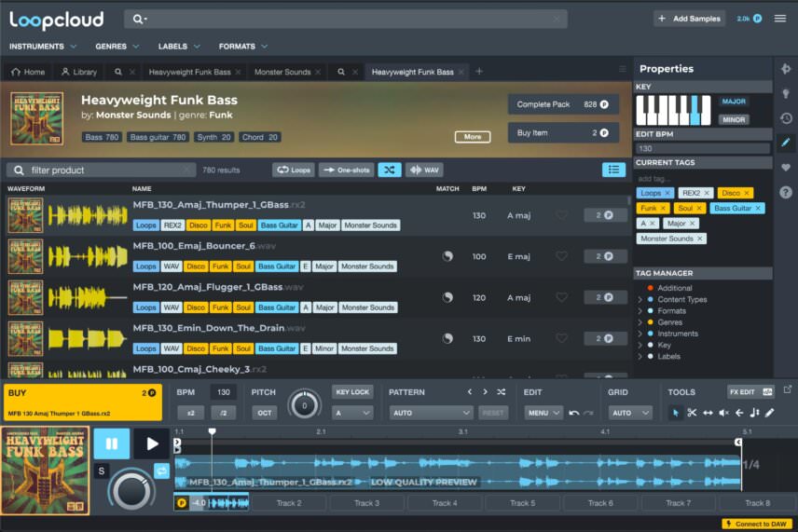
Task: Pop out the editor with external-window icon
Action: pos(788,389)
